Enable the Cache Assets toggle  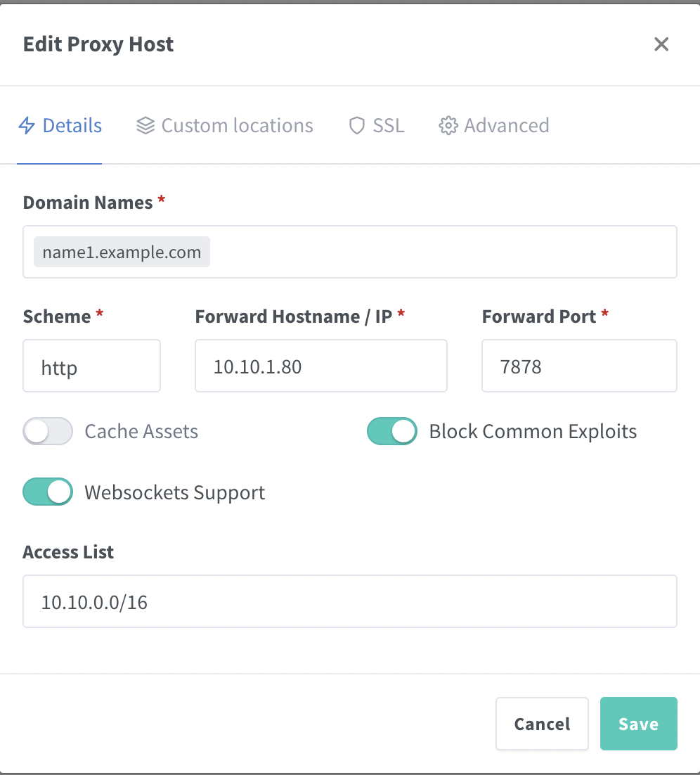click(x=48, y=431)
